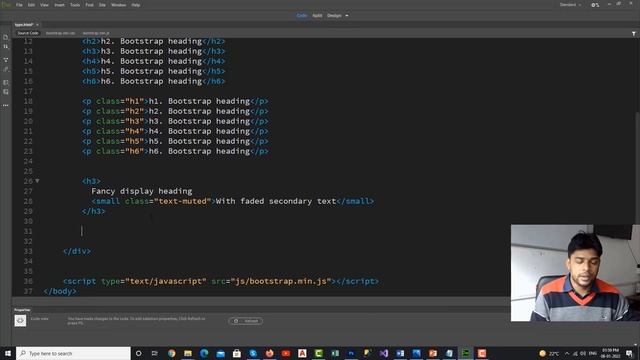
Task: Open the Customize Toolbar three-dots icon
Action: 6,105
